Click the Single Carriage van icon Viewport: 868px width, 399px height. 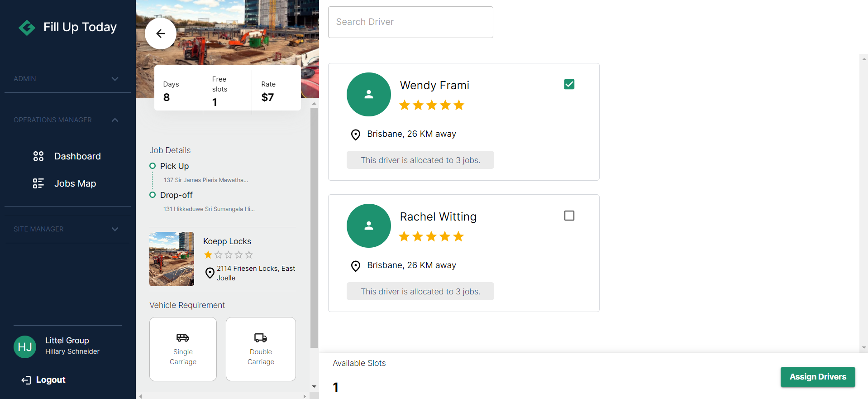pos(183,337)
